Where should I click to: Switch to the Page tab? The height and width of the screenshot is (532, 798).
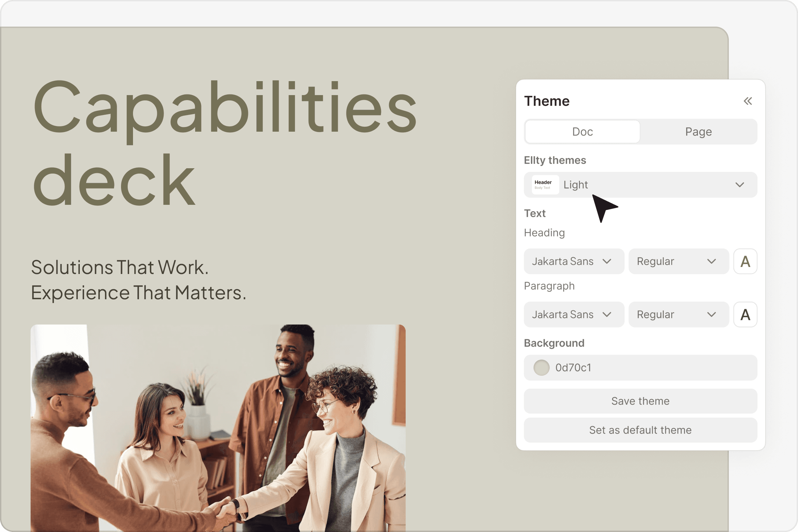[698, 132]
